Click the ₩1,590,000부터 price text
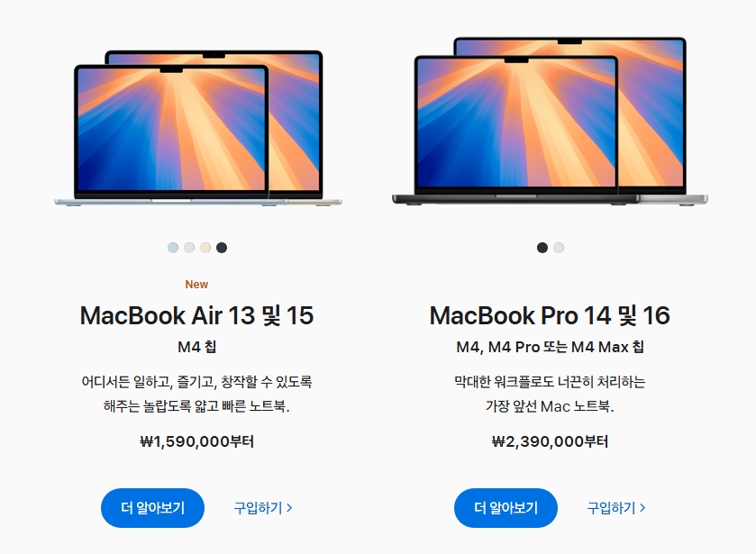Screen dimensions: 756x554 [196, 441]
